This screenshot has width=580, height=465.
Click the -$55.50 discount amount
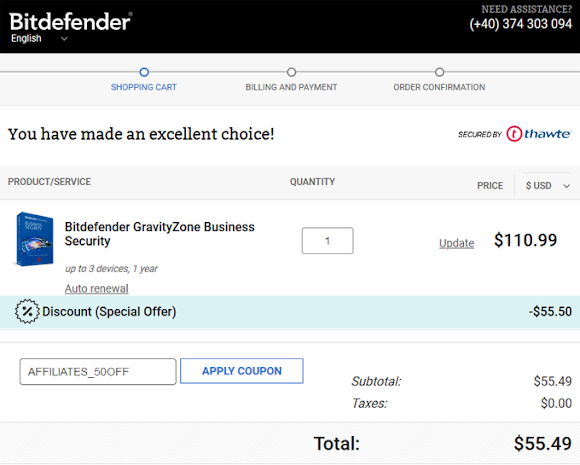pyautogui.click(x=550, y=311)
